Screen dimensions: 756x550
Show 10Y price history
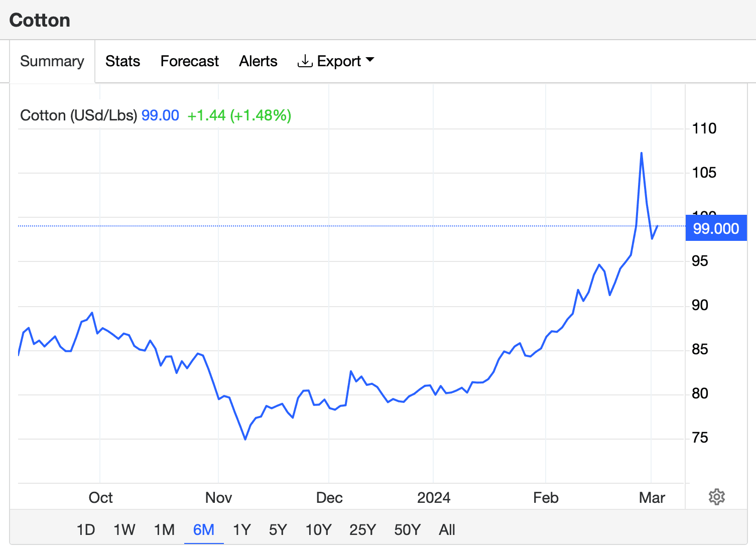click(318, 530)
